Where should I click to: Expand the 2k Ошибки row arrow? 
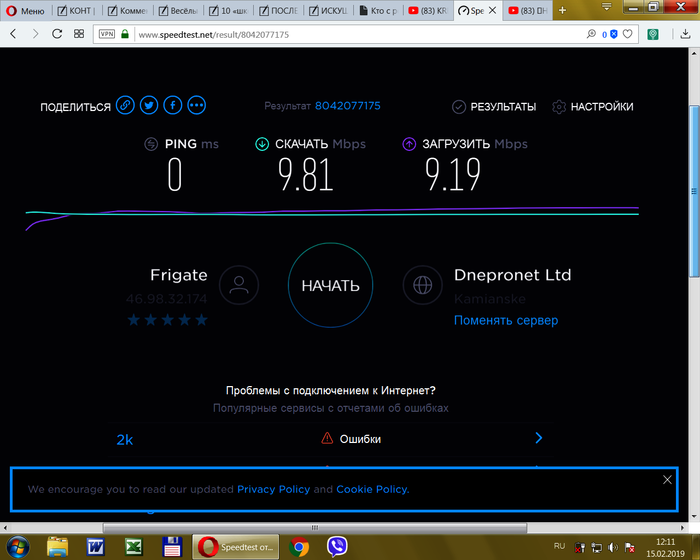[539, 438]
